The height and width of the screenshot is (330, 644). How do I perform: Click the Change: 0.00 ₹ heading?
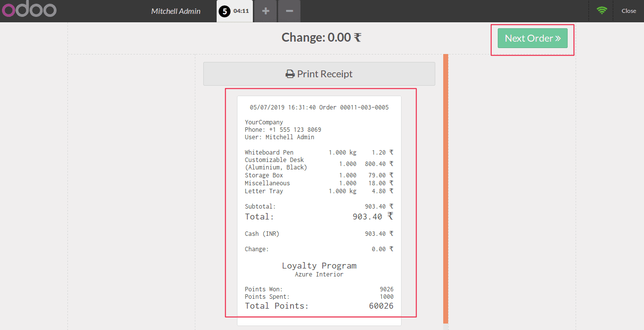321,37
